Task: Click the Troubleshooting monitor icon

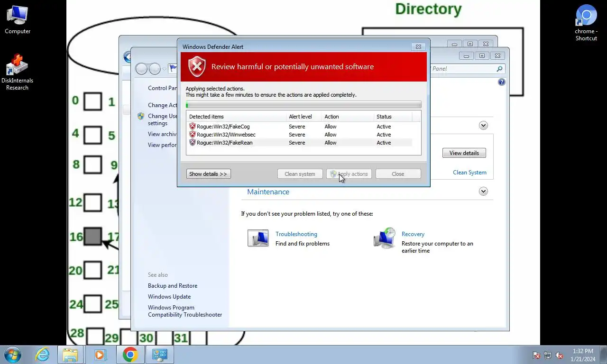Action: coord(258,238)
